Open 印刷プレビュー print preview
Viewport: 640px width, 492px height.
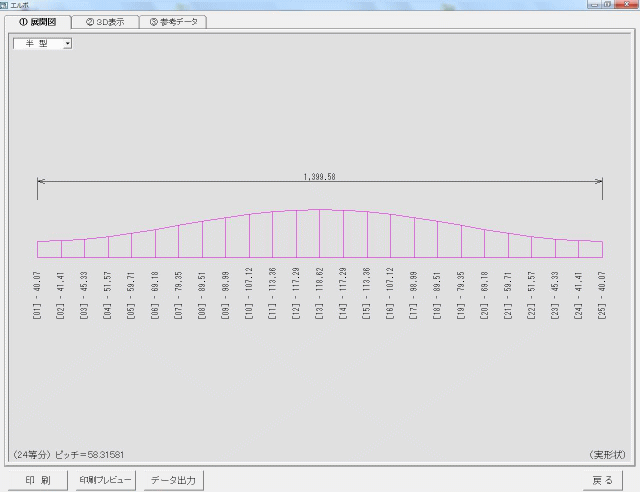coord(106,480)
